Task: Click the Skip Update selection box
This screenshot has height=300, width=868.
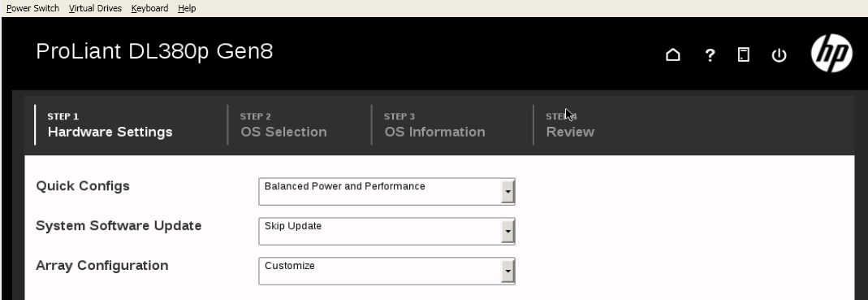Action: point(386,231)
